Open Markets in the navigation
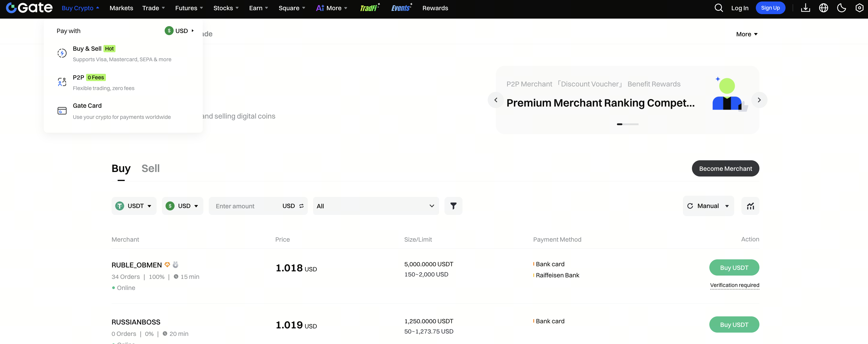 121,8
